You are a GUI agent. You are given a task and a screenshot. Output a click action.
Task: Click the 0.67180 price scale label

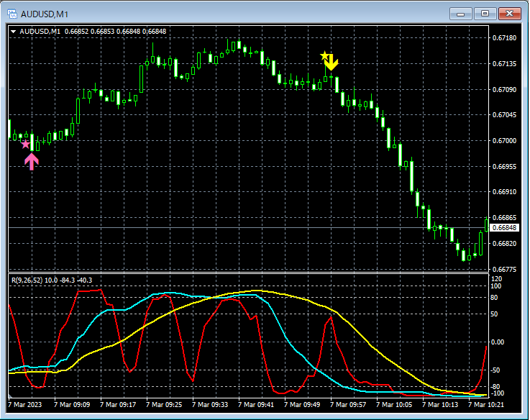(x=505, y=38)
